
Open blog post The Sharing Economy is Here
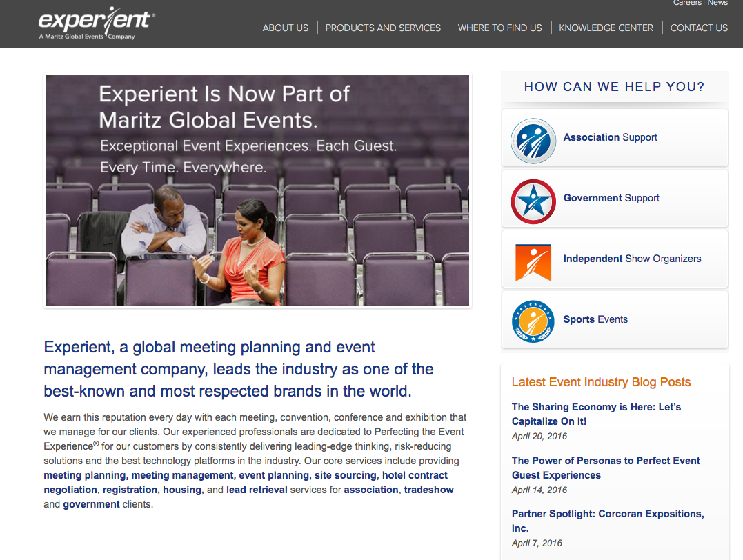[x=596, y=414]
